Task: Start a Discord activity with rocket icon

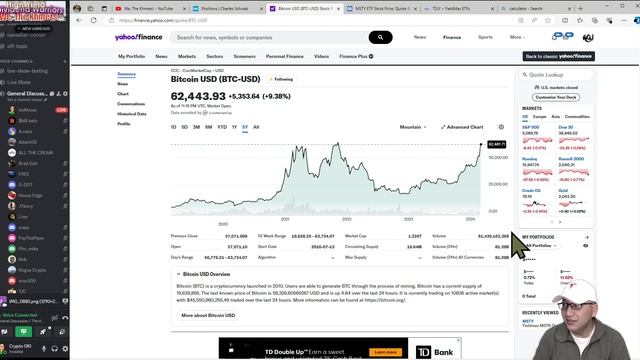Action: point(43,332)
